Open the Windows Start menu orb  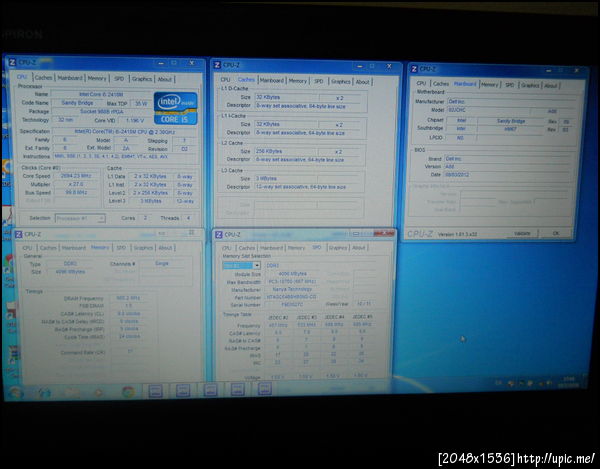point(15,392)
